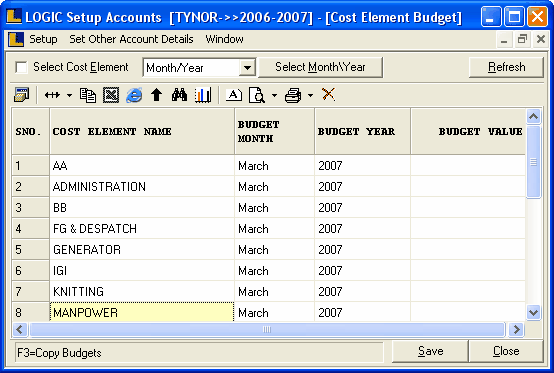This screenshot has width=554, height=373.
Task: Select the ADMINISTRATION cost element cell
Action: (x=142, y=186)
